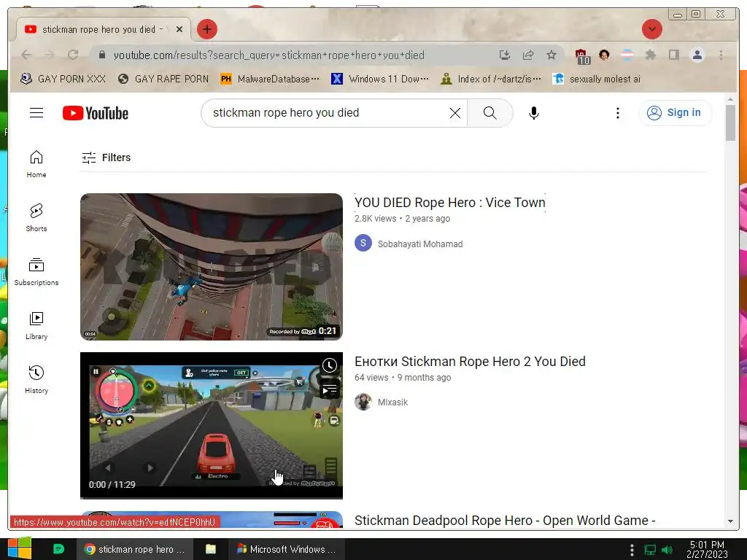Open Shorts in the sidebar
747x560 pixels.
[36, 217]
